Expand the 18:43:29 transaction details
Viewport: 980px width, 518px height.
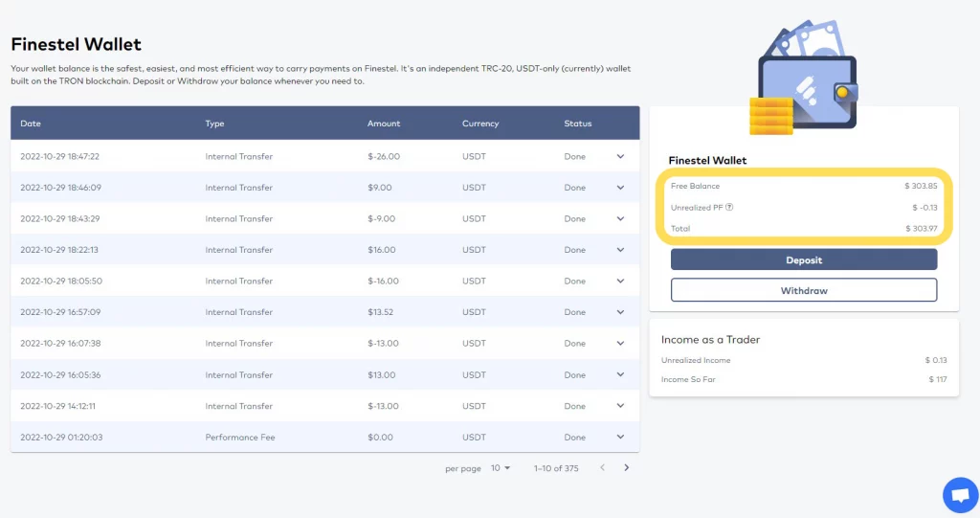[620, 219]
